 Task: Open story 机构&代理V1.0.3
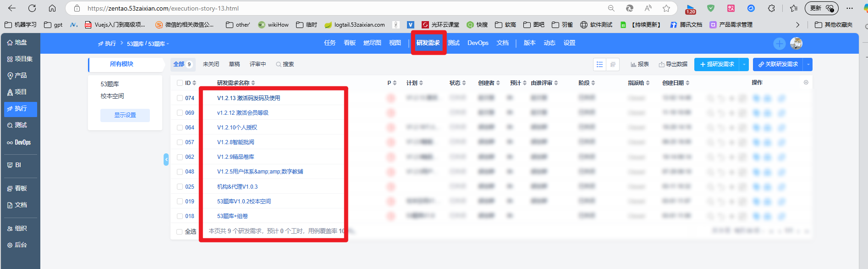click(237, 187)
